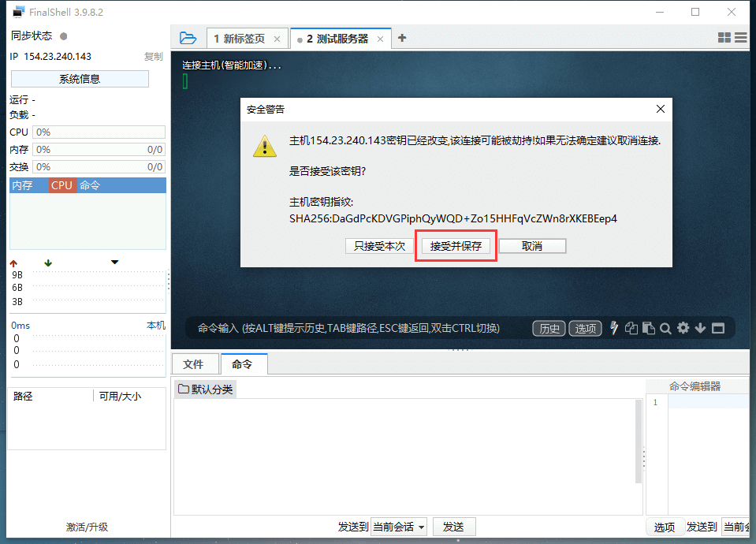This screenshot has width=756, height=544.
Task: Click the grid layout icon at top right
Action: 724,37
